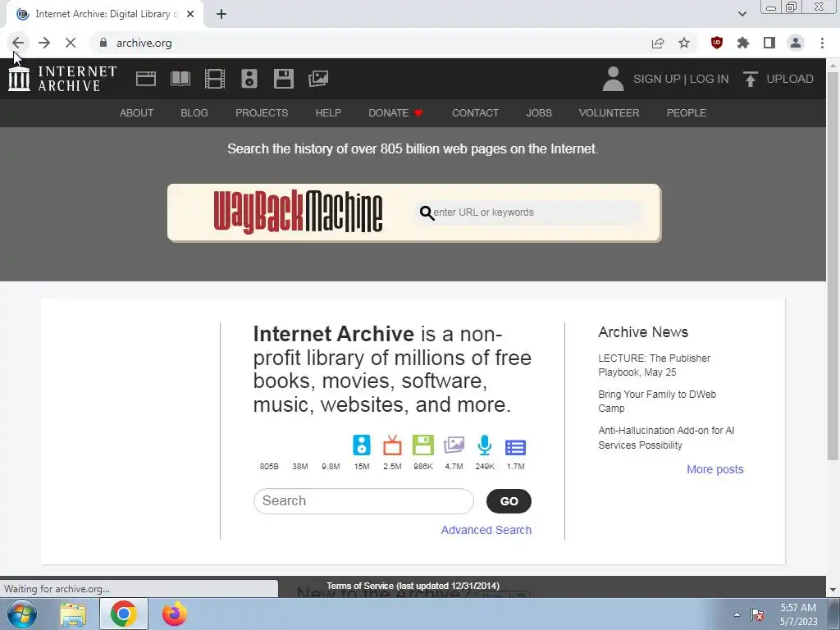Open the Windows Start button
840x630 pixels.
pos(22,614)
